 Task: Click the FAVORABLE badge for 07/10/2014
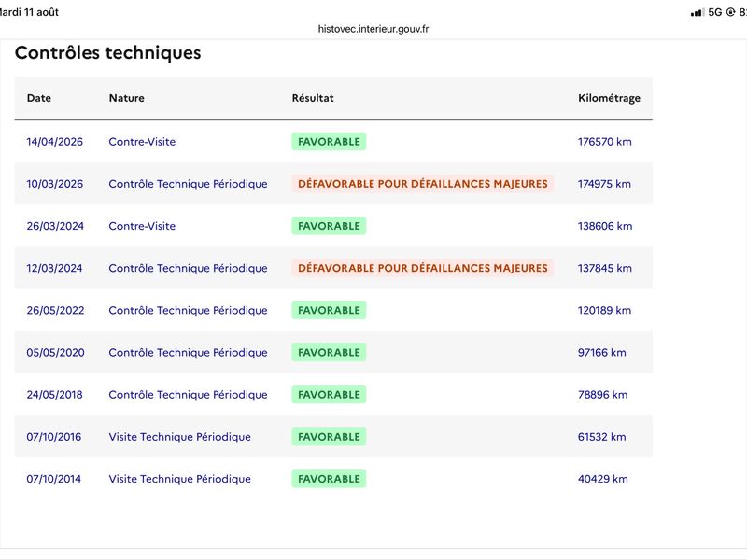329,479
